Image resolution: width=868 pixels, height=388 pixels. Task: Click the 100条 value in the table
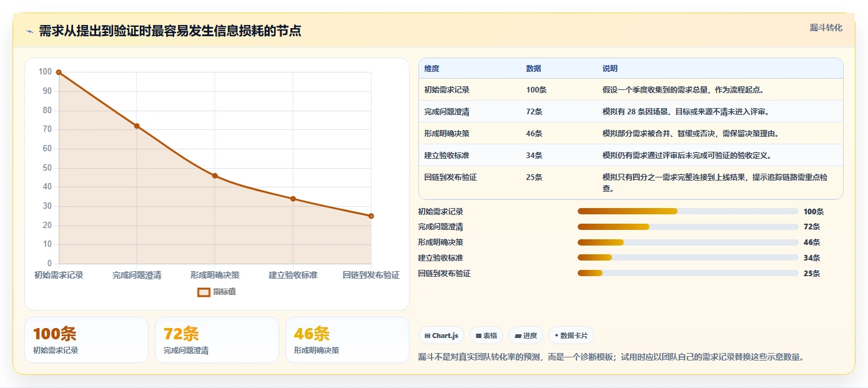(x=536, y=90)
